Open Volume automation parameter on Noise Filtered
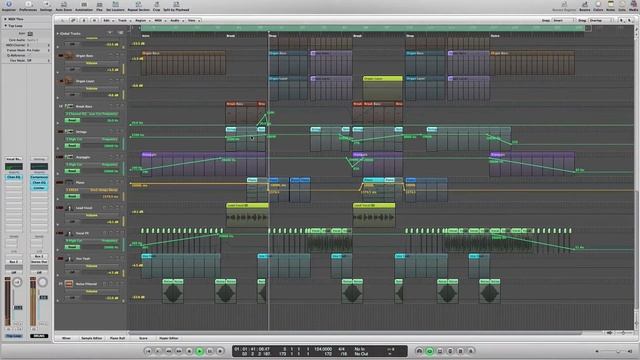 click(x=92, y=291)
